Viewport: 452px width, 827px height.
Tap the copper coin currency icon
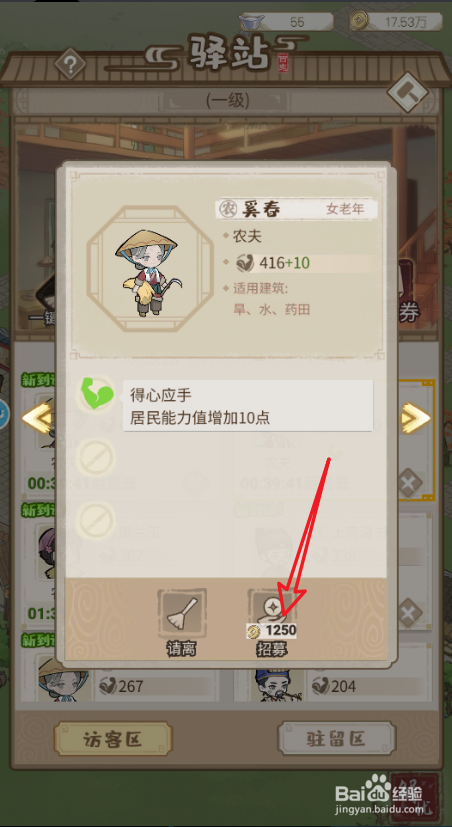click(357, 22)
